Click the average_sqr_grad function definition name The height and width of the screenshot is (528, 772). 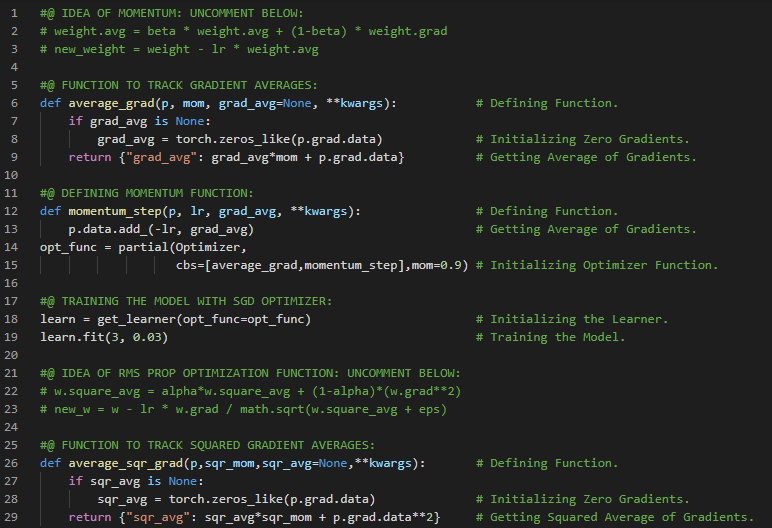[x=125, y=463]
